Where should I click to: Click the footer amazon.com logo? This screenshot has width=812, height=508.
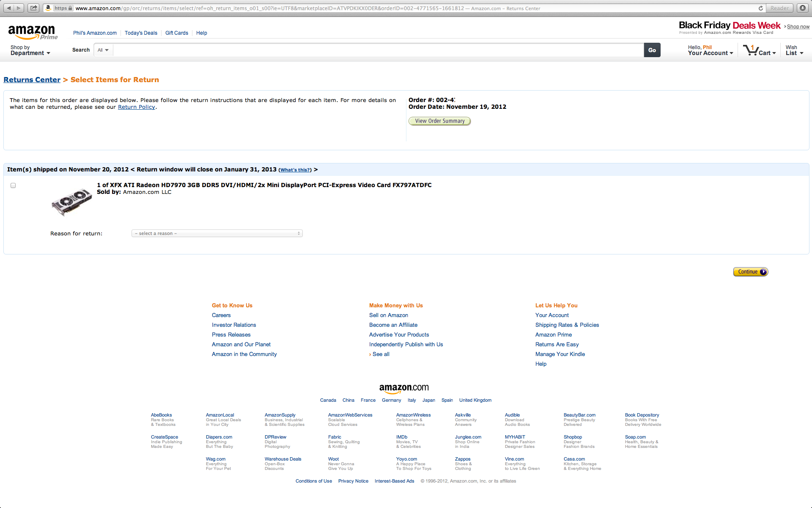pyautogui.click(x=404, y=388)
